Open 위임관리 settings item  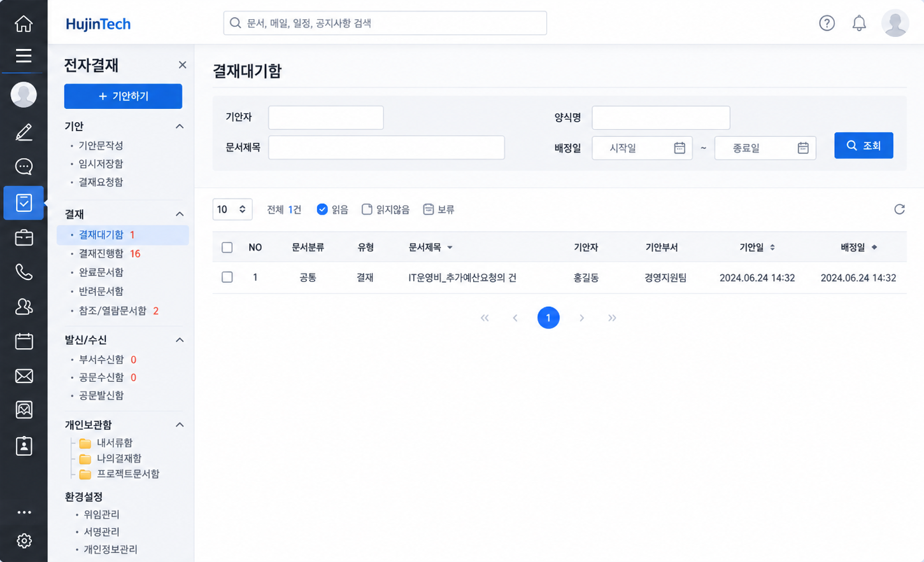(101, 514)
